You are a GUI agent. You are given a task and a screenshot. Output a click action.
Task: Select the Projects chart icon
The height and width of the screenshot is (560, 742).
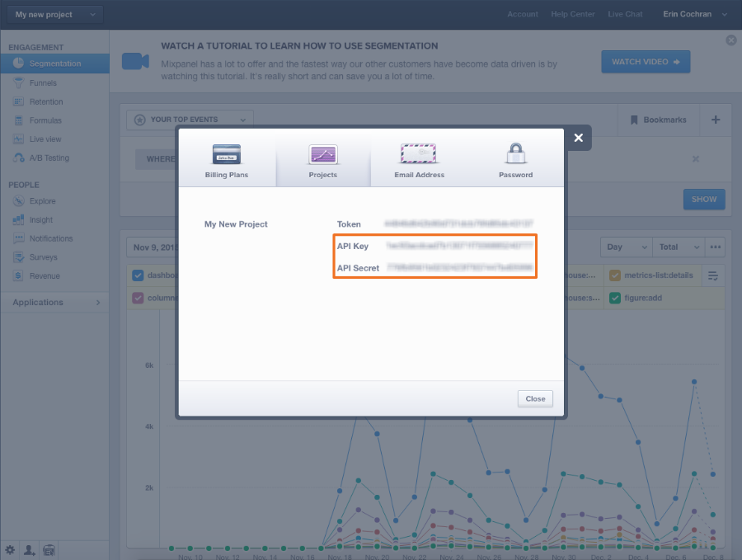point(322,154)
